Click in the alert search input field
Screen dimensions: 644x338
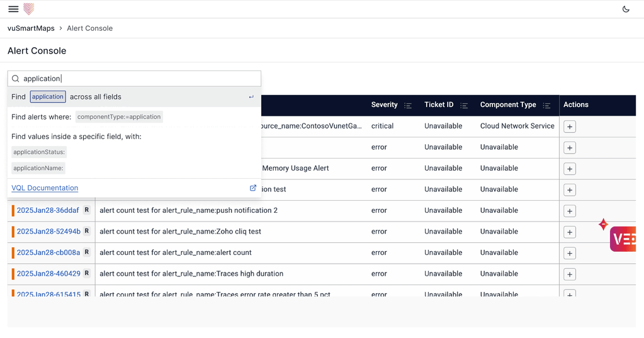click(x=138, y=79)
